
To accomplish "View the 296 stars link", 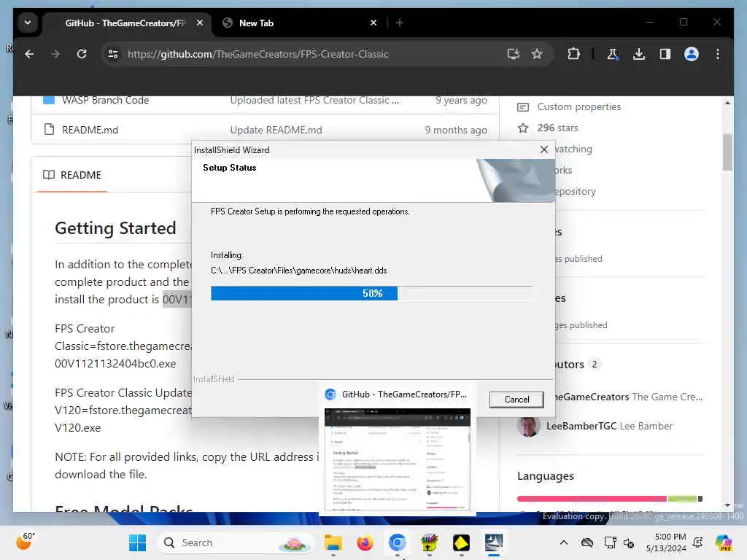I will [557, 128].
